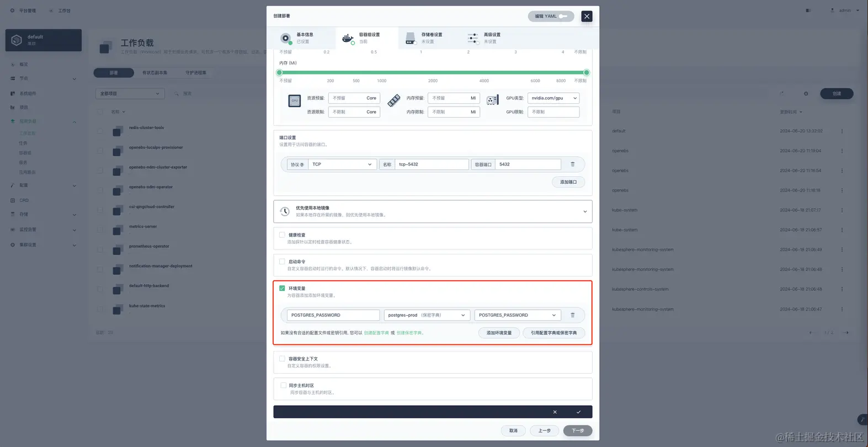Screen dimensions: 868x447
Task: Click the 平台管理 gear icon at top
Action: coord(13,10)
